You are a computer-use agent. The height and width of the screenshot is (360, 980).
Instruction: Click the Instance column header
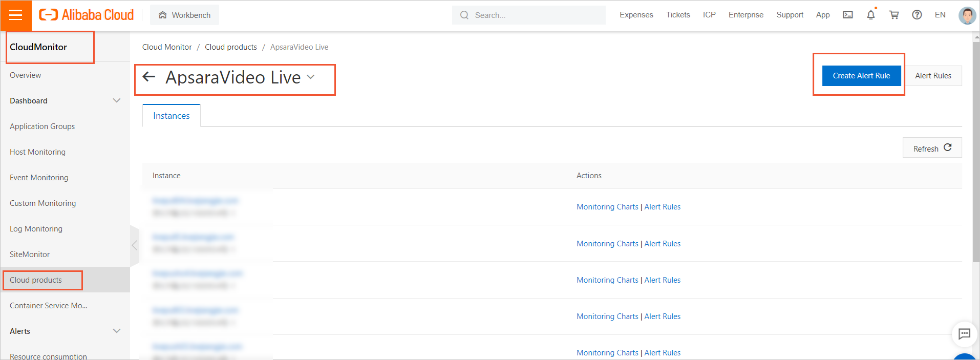pyautogui.click(x=166, y=176)
